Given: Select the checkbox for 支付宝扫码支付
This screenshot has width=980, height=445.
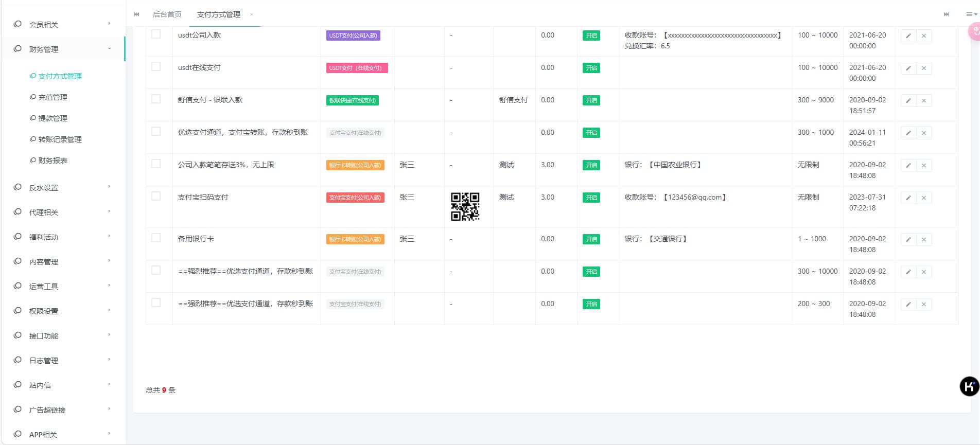Looking at the screenshot, I should (x=156, y=197).
